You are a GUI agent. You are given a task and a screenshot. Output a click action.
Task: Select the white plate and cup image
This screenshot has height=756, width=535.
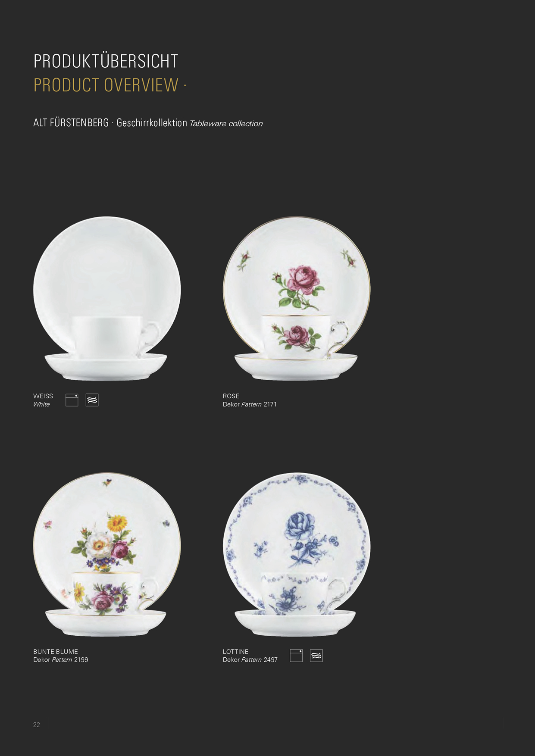click(x=107, y=298)
